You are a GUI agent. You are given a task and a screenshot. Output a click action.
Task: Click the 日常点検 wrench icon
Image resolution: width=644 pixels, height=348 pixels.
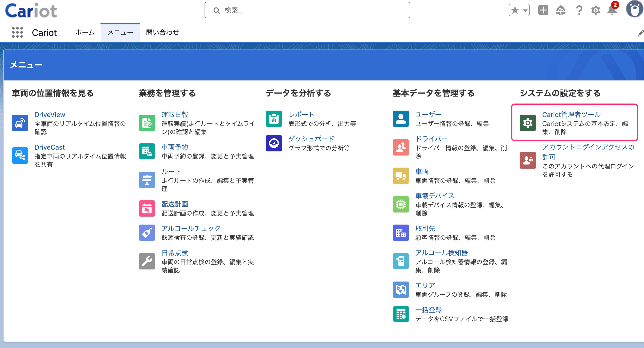point(147,261)
